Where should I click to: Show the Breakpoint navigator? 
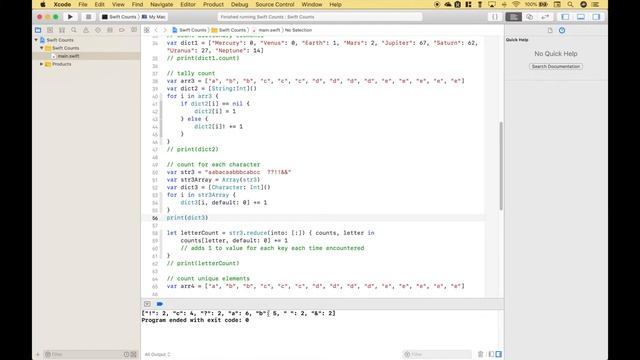122,30
